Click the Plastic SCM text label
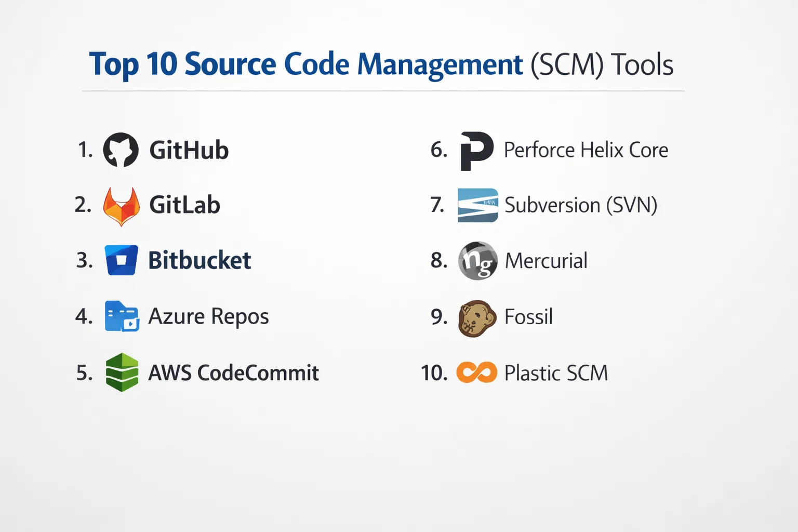The image size is (798, 532). click(556, 373)
